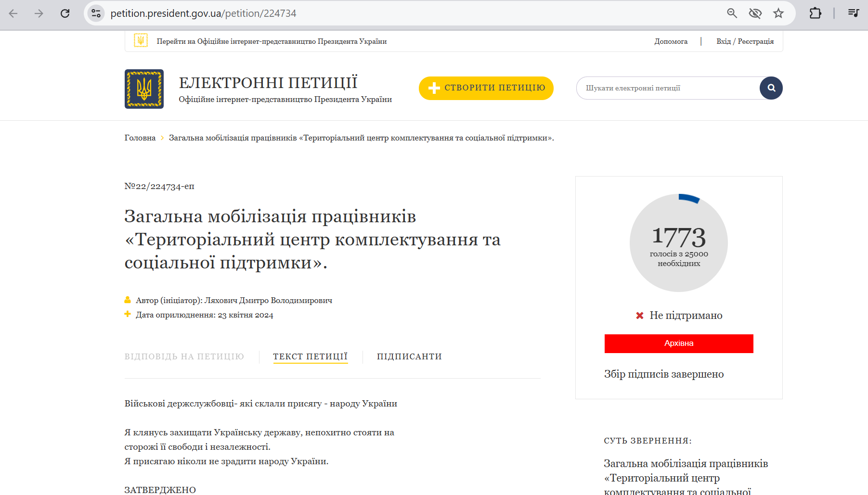View site information icon in address bar
This screenshot has height=495, width=868.
[x=96, y=13]
